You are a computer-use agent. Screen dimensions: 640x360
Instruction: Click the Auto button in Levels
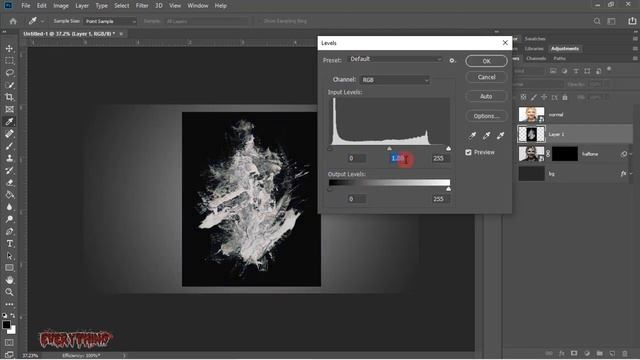(x=487, y=96)
